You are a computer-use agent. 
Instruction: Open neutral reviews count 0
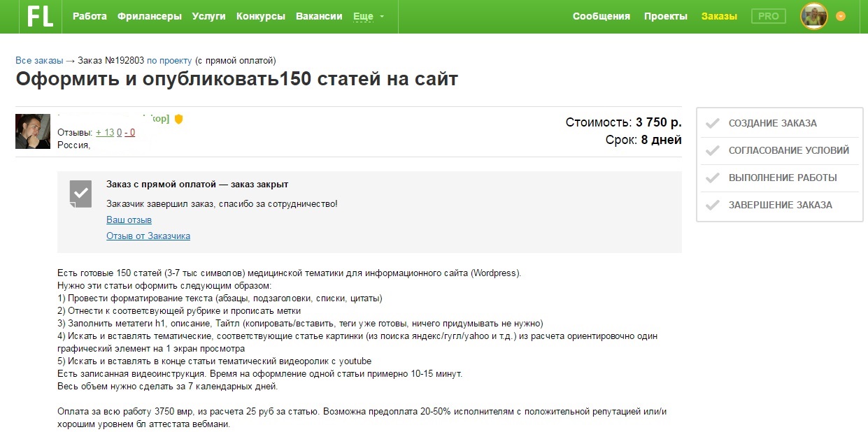click(x=120, y=132)
